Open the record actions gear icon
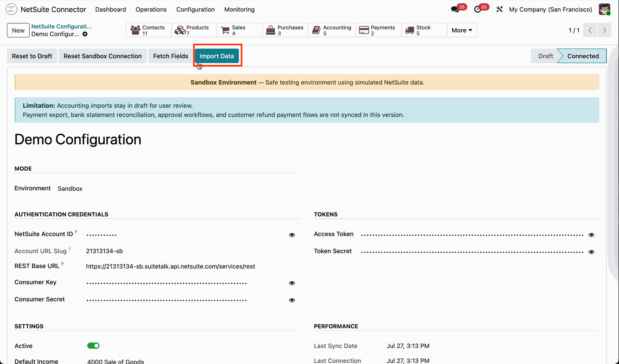 coord(85,34)
